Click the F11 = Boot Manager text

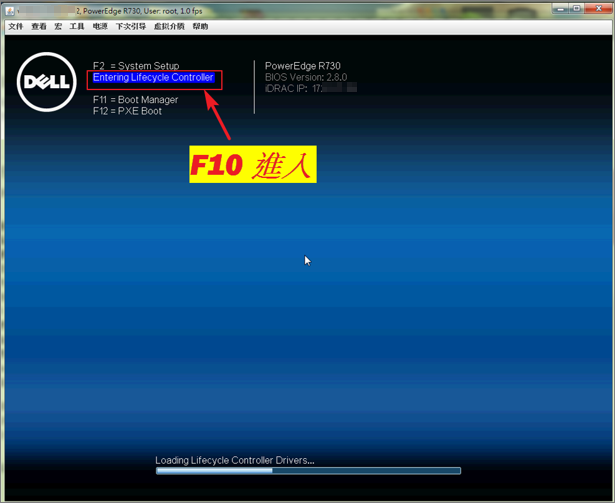(135, 100)
